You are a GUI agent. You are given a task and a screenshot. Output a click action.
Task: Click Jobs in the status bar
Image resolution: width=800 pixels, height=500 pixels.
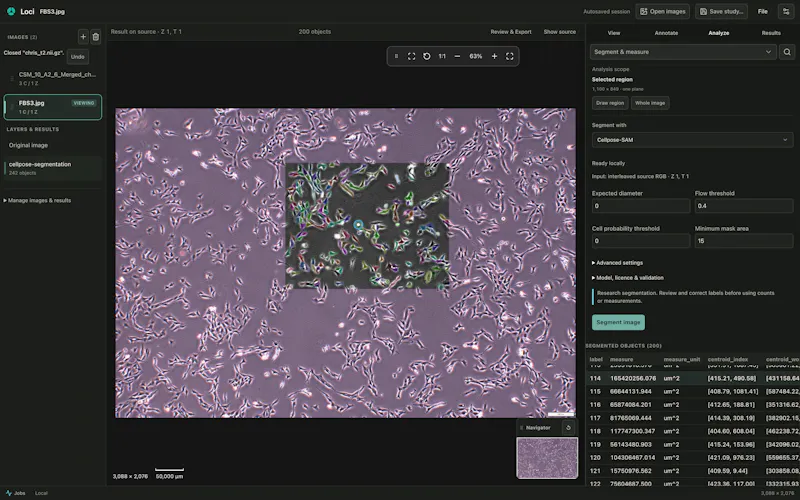pyautogui.click(x=20, y=493)
